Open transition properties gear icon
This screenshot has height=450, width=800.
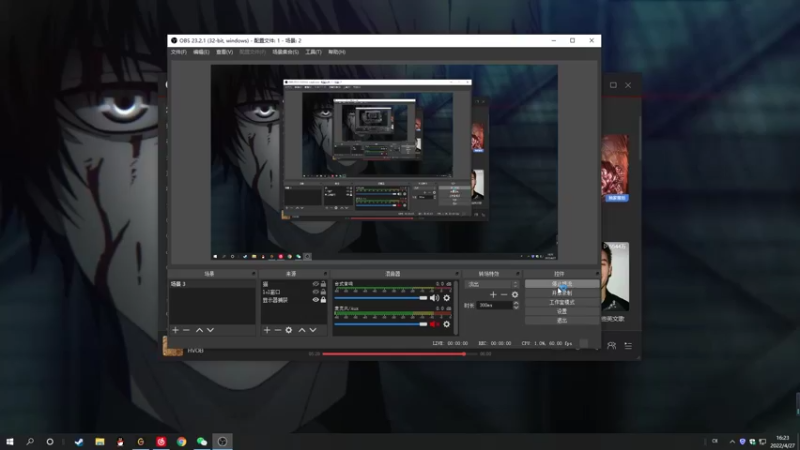(x=515, y=294)
